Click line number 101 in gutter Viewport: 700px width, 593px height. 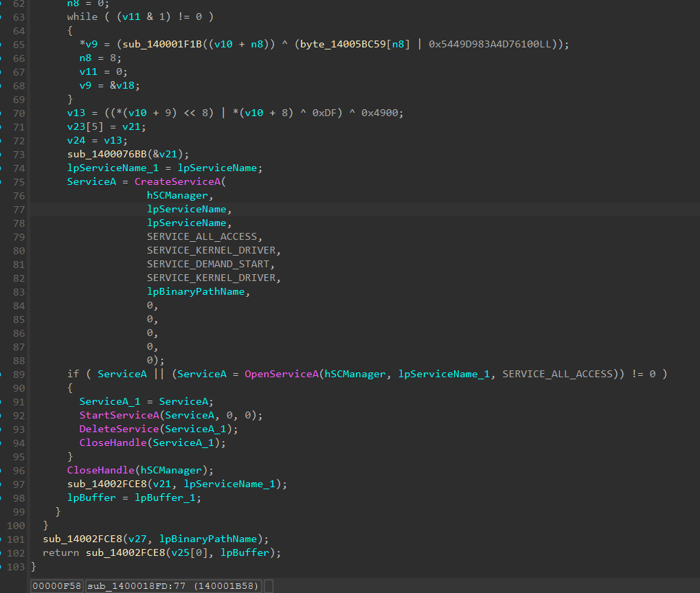pos(16,539)
